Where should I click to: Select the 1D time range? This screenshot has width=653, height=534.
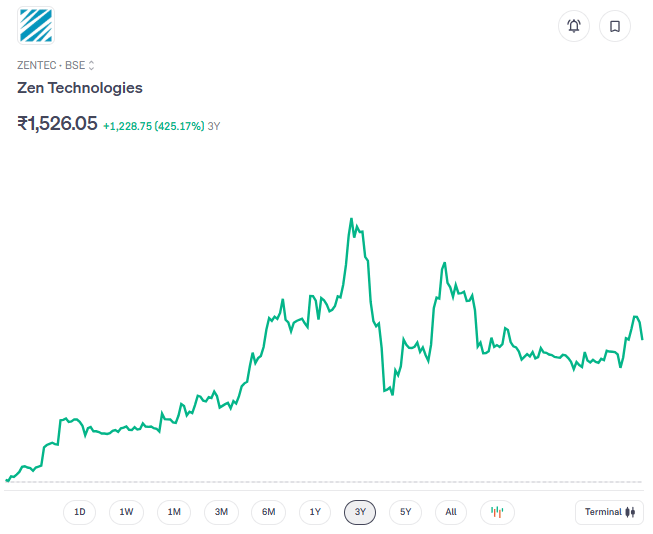(80, 512)
